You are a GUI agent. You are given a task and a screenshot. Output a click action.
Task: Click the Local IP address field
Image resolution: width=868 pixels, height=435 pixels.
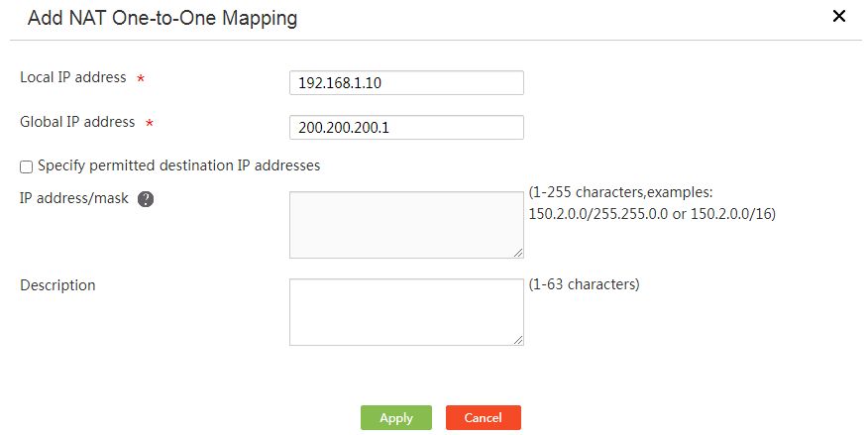click(x=406, y=83)
